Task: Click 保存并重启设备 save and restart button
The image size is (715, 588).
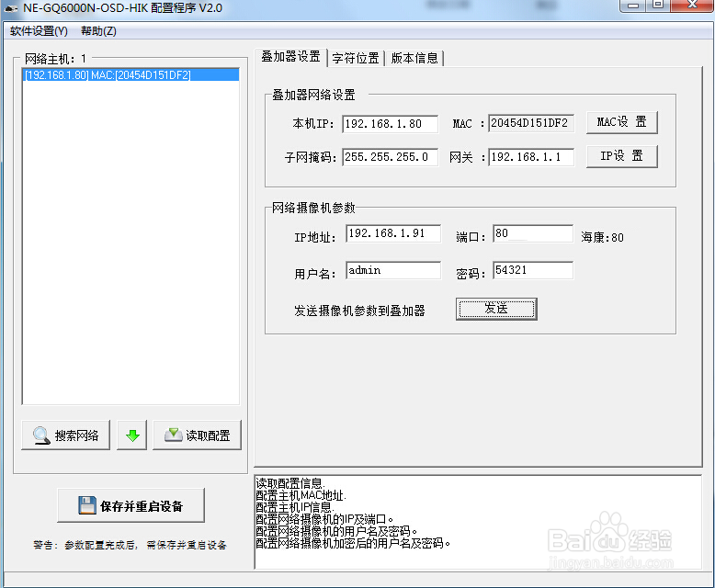Action: pos(131,505)
